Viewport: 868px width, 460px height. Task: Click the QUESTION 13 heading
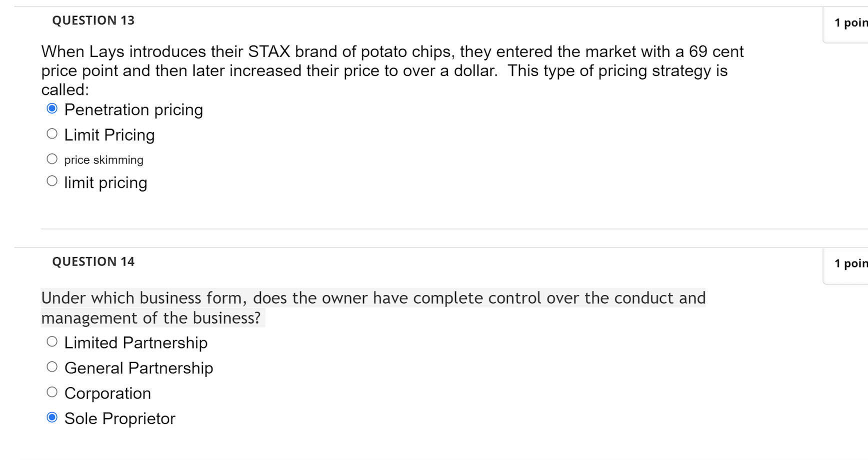click(93, 20)
